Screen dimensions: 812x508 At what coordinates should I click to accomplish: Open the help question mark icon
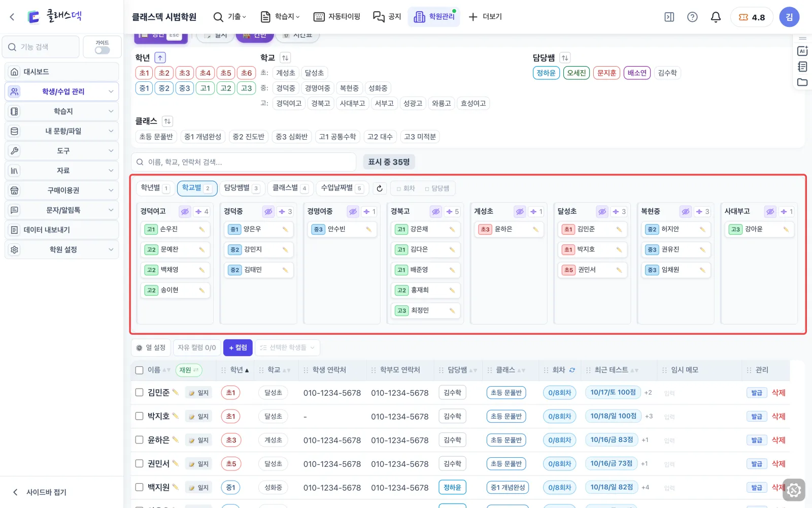[x=692, y=17]
